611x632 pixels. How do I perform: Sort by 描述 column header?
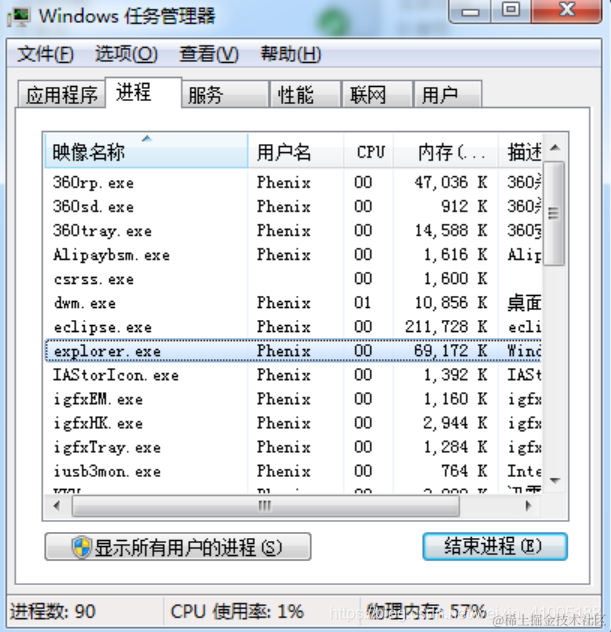click(x=520, y=151)
